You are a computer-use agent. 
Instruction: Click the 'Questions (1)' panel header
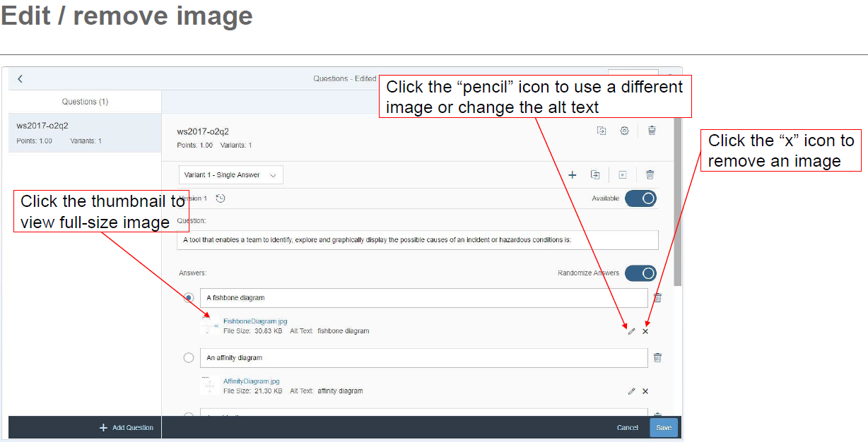[85, 102]
